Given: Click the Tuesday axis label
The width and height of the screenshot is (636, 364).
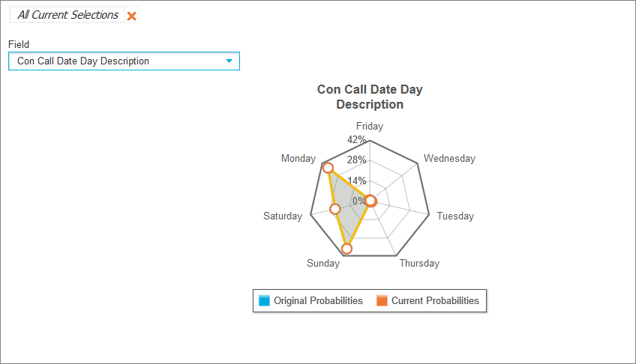Looking at the screenshot, I should tap(455, 216).
